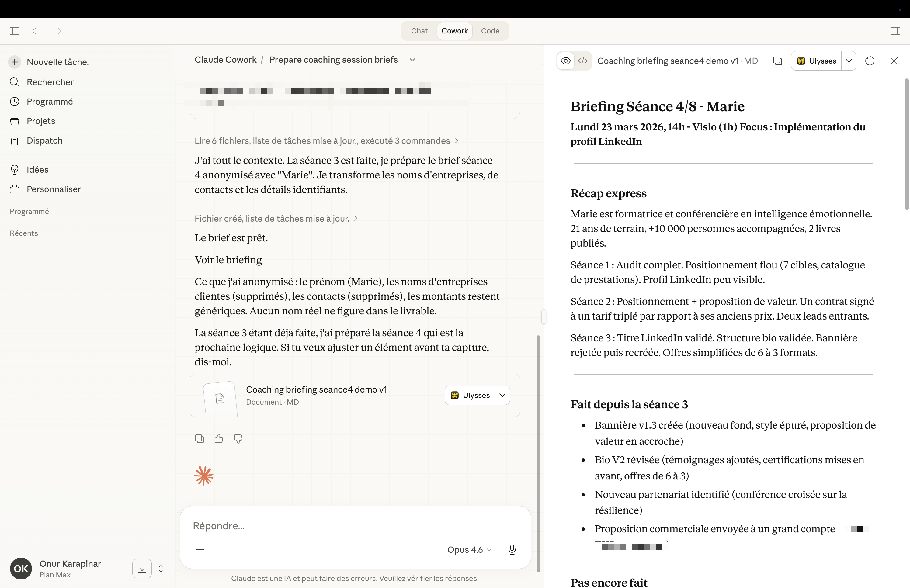Click the 'Pas encore fait' heading
This screenshot has width=910, height=588.
coord(609,582)
